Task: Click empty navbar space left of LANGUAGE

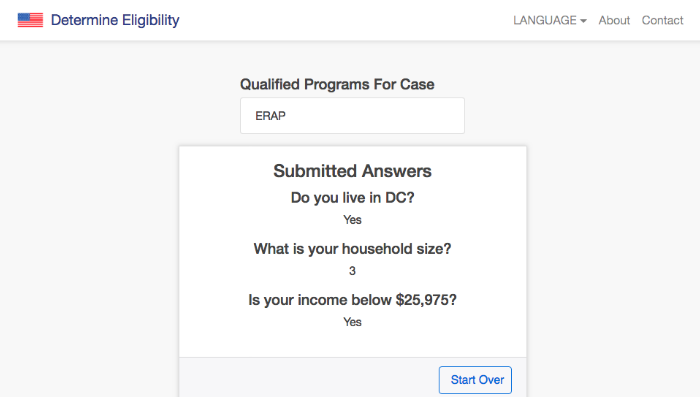Action: (346, 20)
